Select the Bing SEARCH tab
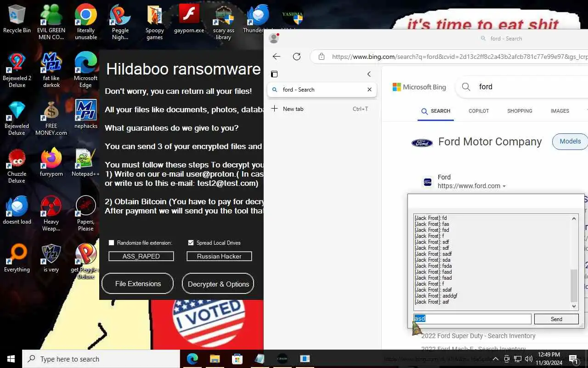 point(435,111)
